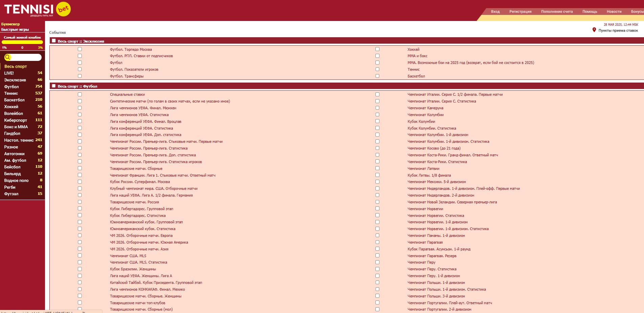Click the map pin icon for betting points
This screenshot has height=313, width=644.
594,30
